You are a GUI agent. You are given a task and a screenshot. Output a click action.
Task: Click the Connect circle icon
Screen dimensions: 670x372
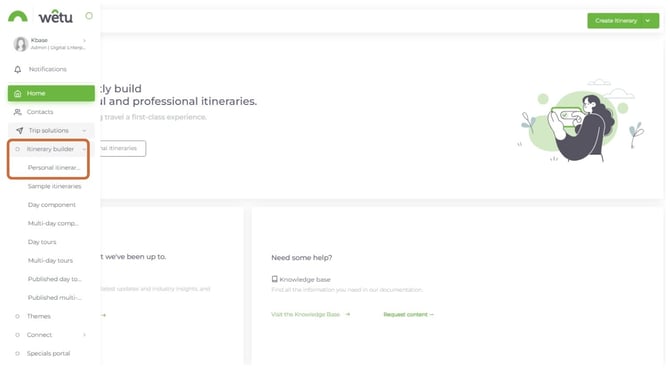tap(18, 335)
